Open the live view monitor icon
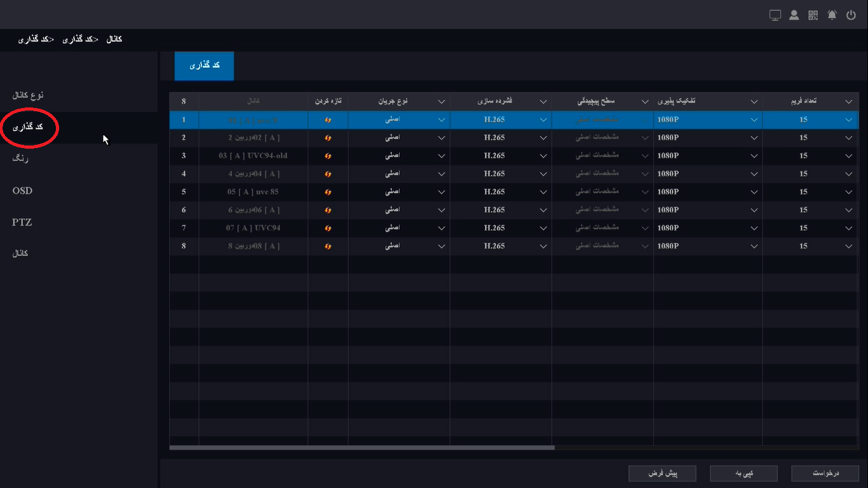 coord(775,15)
